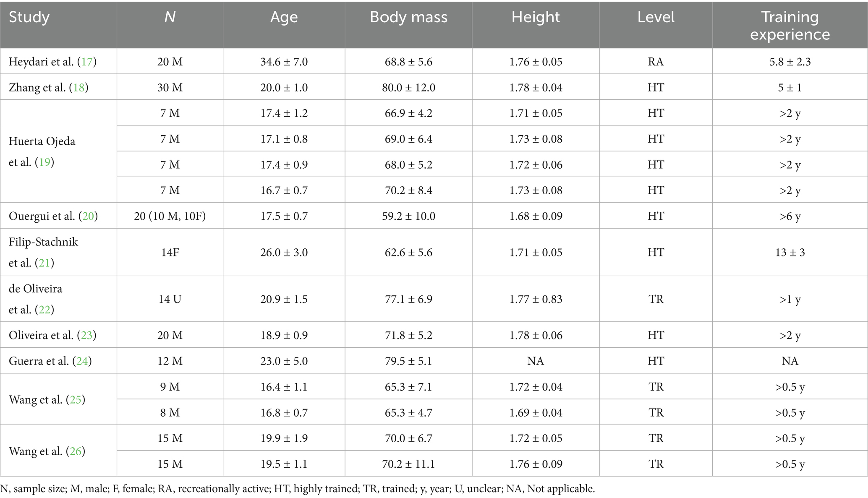Open reference 22 for de Oliveira et al.

click(44, 310)
